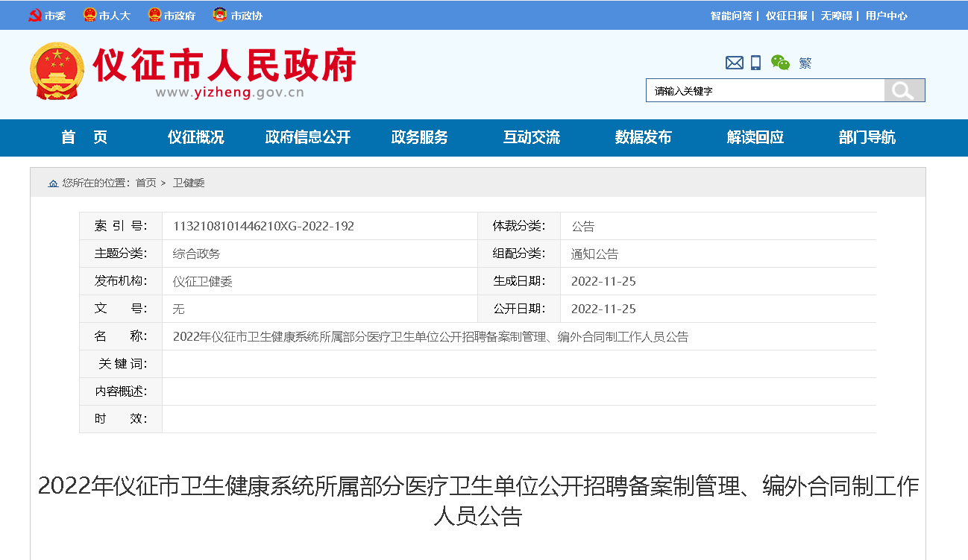Click the 公开日期 value 2022-11-25

click(x=603, y=309)
